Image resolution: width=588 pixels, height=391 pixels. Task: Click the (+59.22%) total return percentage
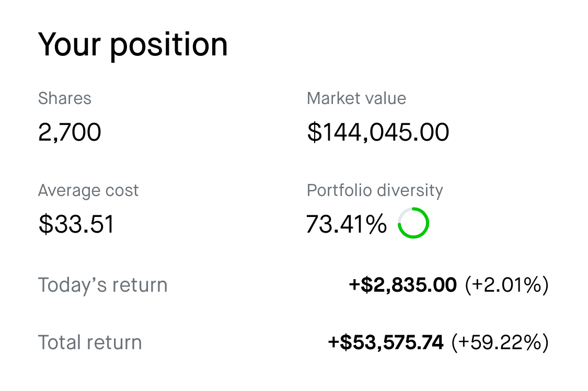(x=500, y=343)
